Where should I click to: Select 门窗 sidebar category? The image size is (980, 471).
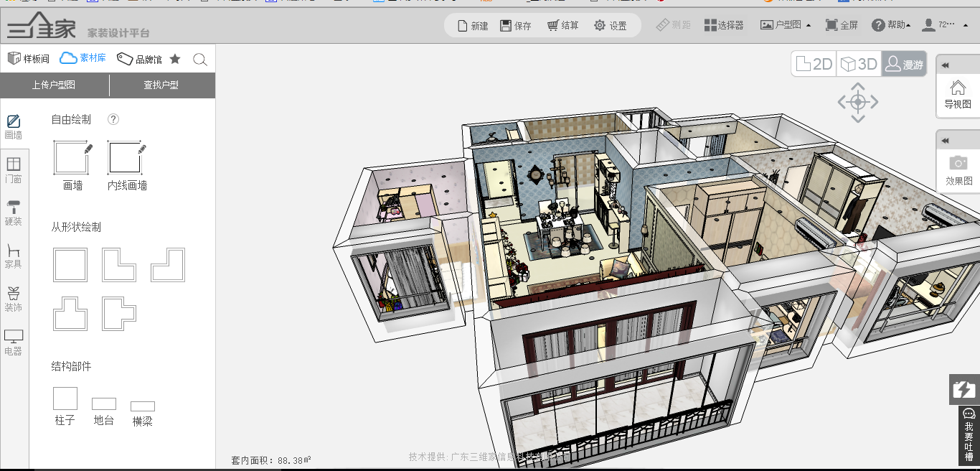pyautogui.click(x=14, y=170)
